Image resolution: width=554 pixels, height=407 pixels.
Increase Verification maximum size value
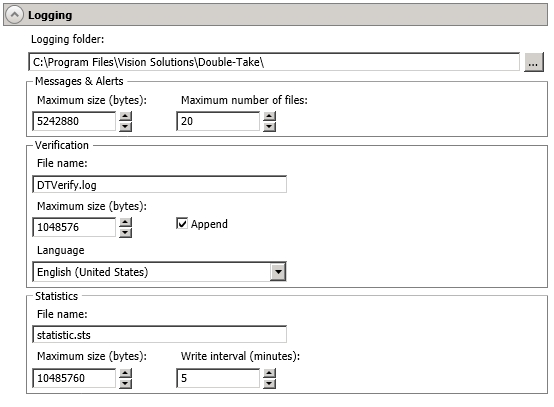coord(125,222)
